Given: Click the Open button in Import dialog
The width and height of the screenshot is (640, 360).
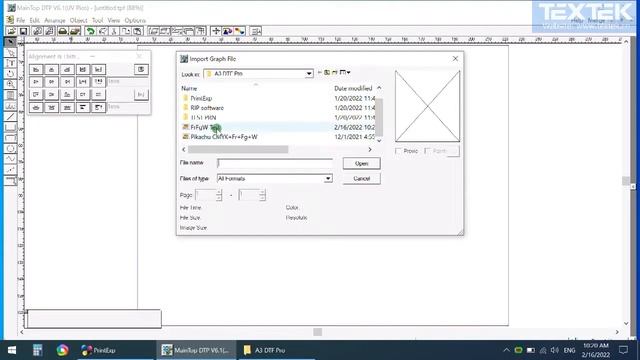Looking at the screenshot, I should (362, 163).
